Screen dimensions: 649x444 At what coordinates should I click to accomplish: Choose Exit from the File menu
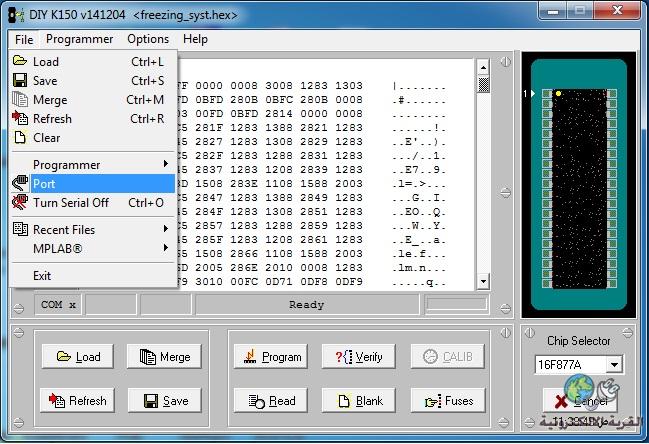(94, 276)
